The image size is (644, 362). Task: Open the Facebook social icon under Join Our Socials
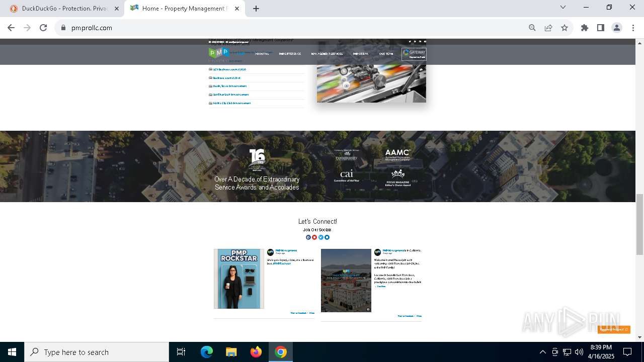coord(308,237)
